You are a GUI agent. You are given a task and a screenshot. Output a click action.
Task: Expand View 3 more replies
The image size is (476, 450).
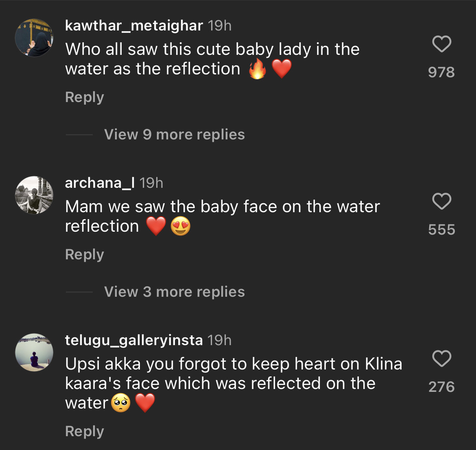[x=174, y=292]
